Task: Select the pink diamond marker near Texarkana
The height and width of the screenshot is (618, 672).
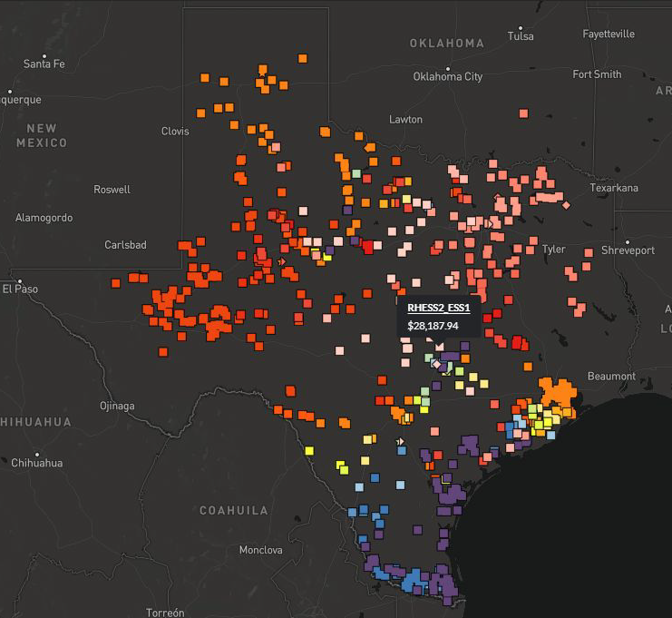Action: [567, 206]
